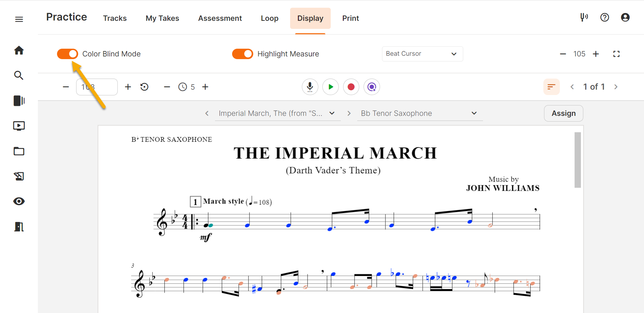644x313 pixels.
Task: Click the microphone button
Action: [x=310, y=87]
